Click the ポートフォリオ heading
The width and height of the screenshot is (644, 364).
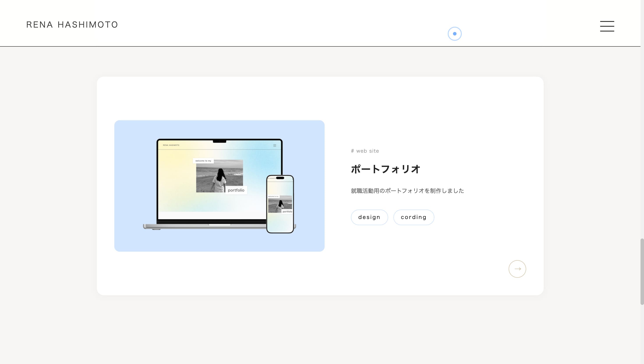385,169
